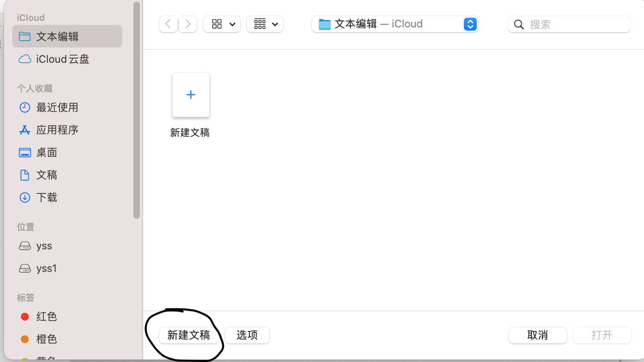Go forward with the right arrow button

coord(188,24)
